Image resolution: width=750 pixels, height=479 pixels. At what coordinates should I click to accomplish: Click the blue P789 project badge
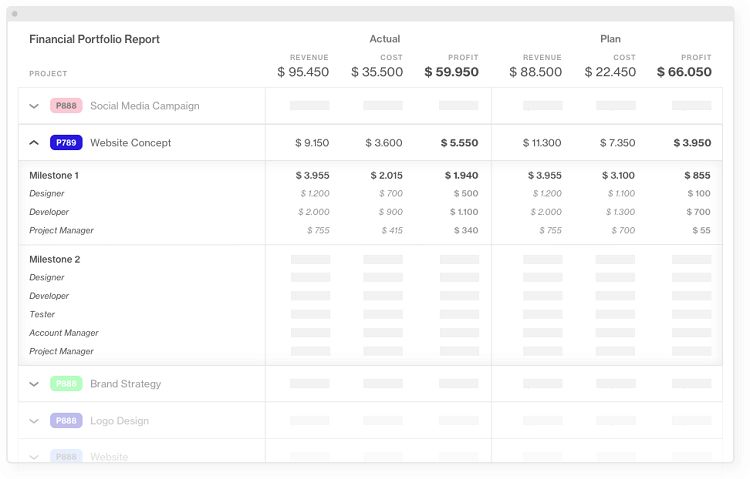66,143
